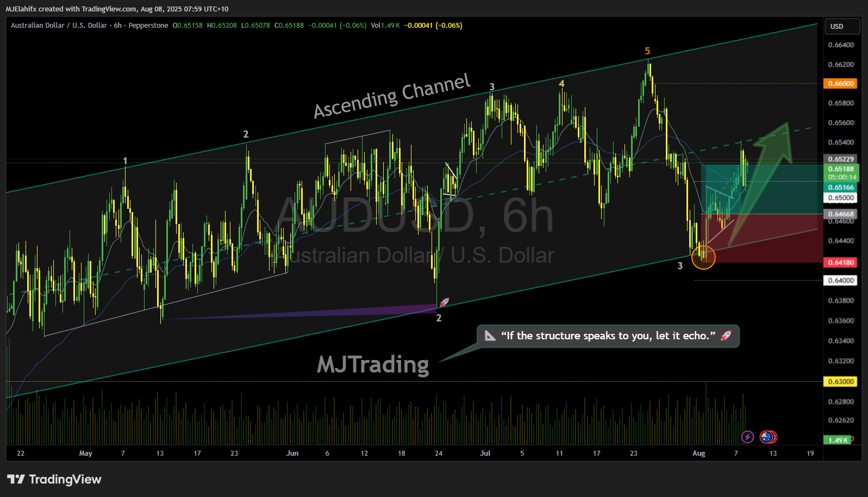Open the USD currency selector
The height and width of the screenshot is (497, 868).
click(x=842, y=26)
